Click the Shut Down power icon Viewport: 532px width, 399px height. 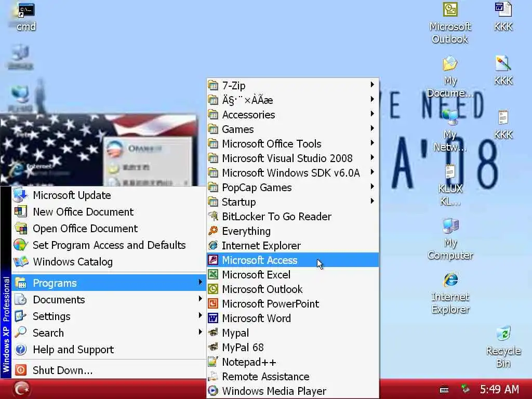pos(20,370)
